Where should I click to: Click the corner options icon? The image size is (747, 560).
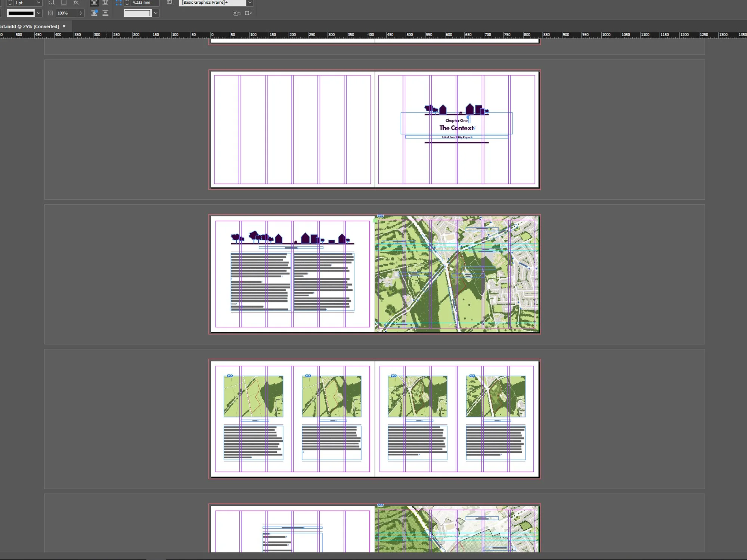tap(119, 3)
